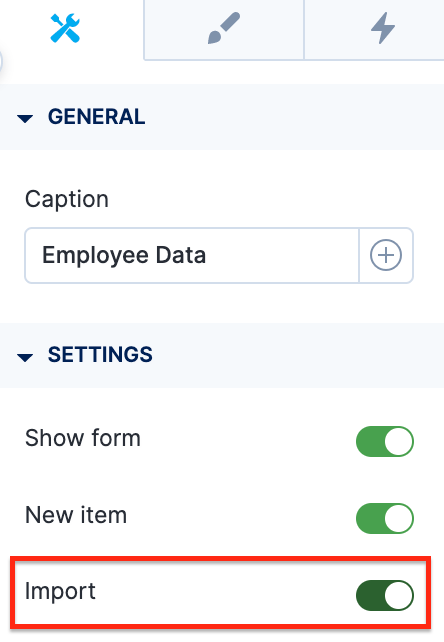Screen dimensions: 444x642
Task: Click into the Employee Data caption field
Action: [x=192, y=255]
